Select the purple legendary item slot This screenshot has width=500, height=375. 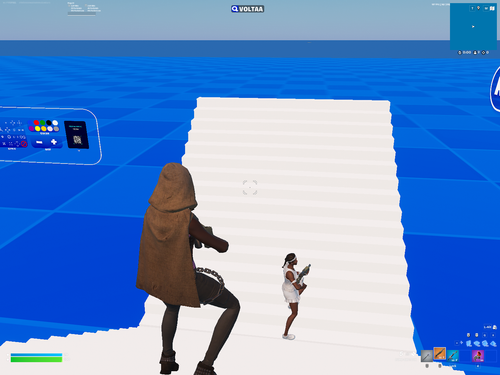pos(478,356)
